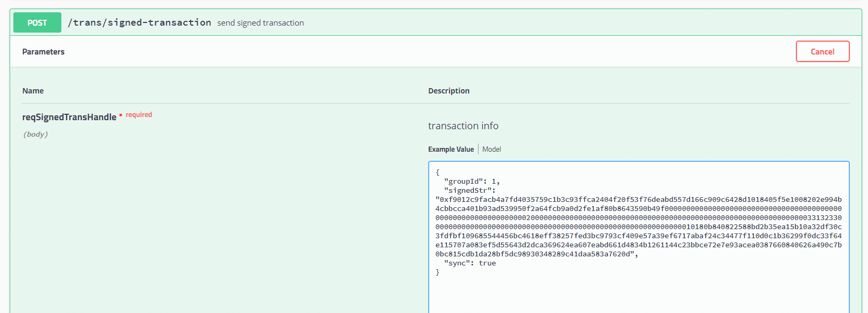Click the hex string starting with 0xf9012c9f
Viewport: 868px width, 313px height.
[638, 227]
